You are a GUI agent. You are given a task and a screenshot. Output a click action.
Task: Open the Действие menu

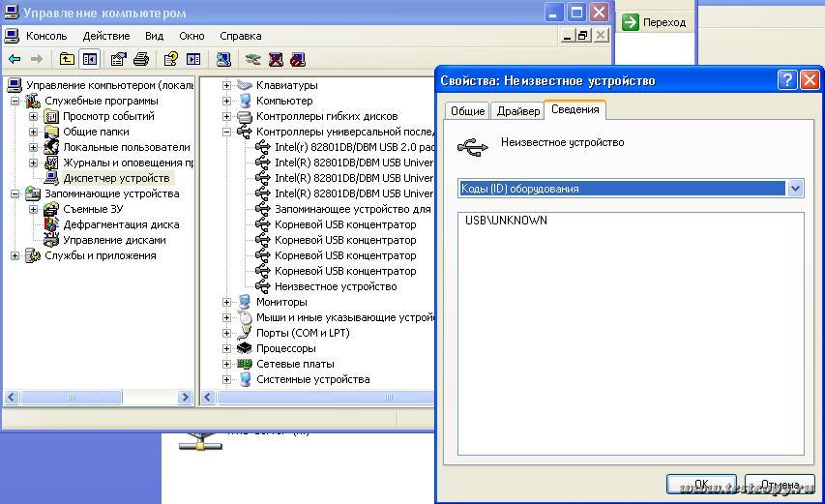(x=105, y=36)
